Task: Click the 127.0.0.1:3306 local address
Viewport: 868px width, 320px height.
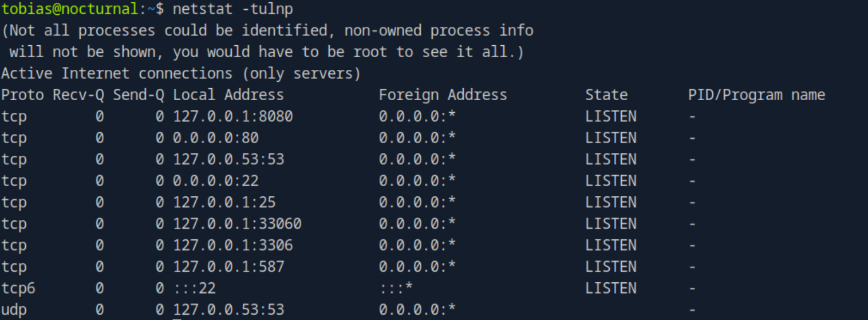Action: point(233,246)
